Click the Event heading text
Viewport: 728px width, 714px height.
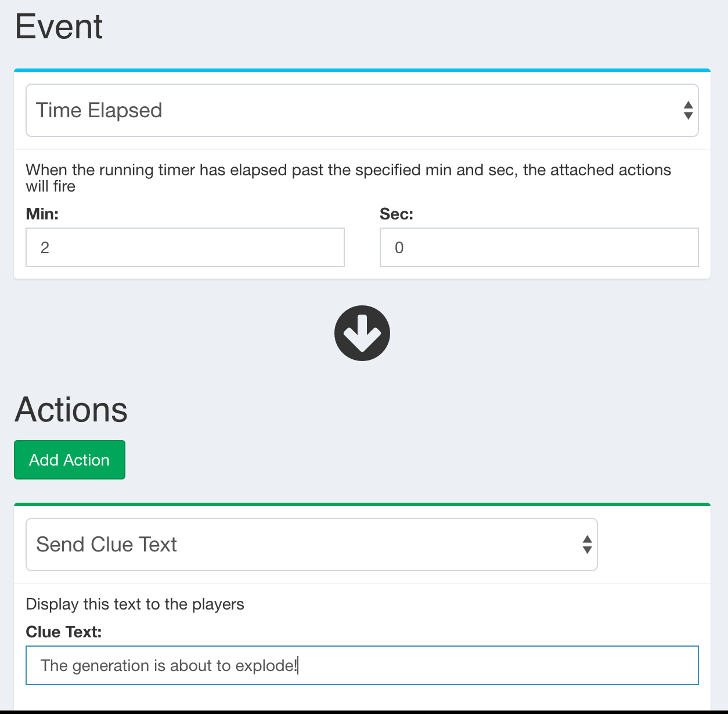point(59,27)
